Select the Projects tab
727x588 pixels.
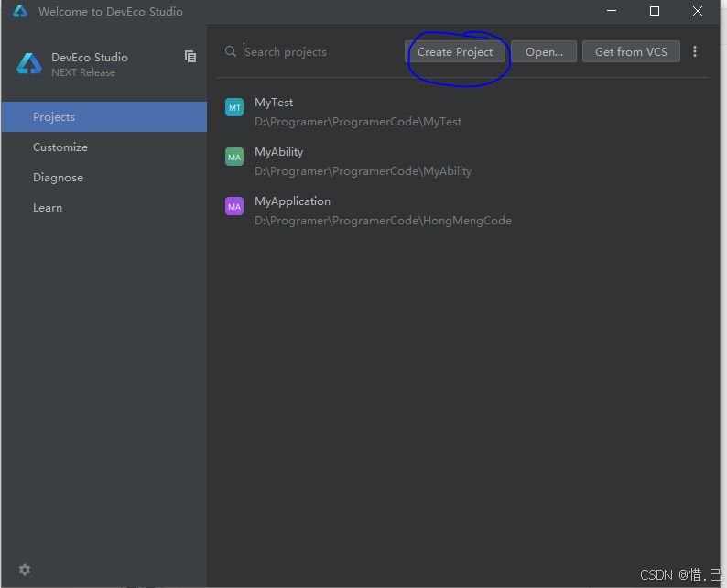(103, 117)
